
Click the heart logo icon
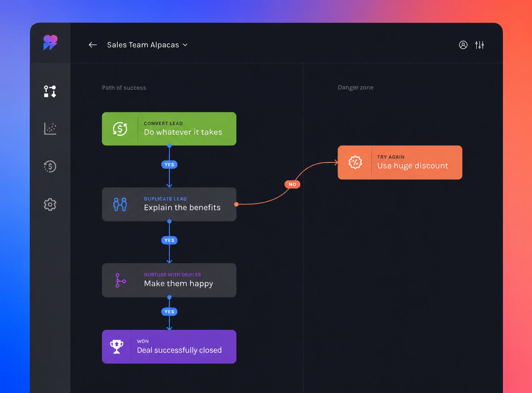[50, 42]
